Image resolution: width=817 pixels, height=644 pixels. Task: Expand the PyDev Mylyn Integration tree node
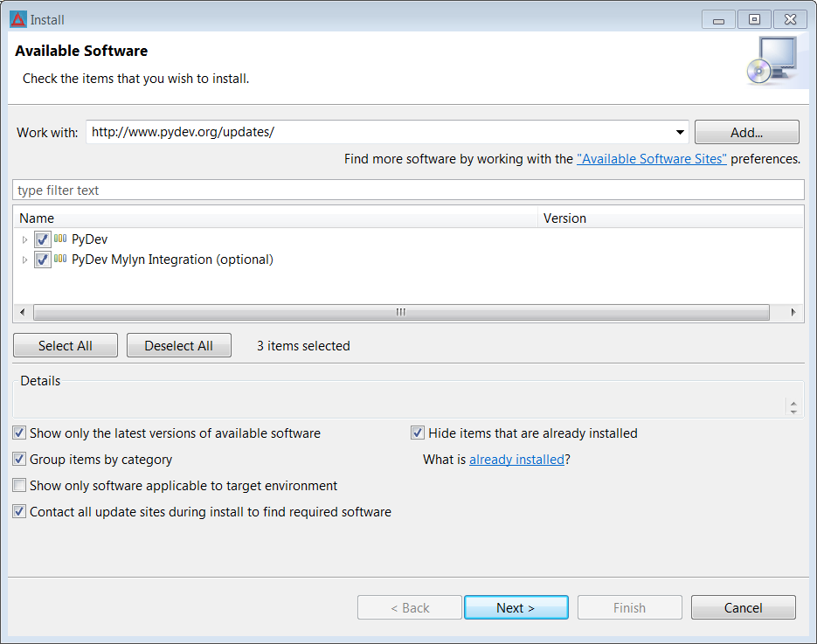(24, 260)
